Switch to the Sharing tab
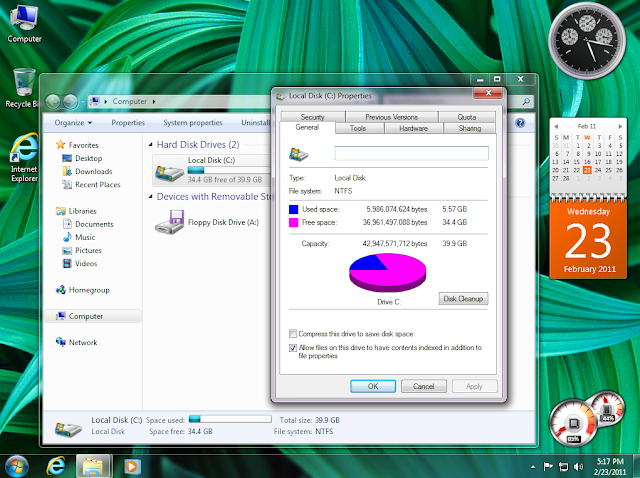 pyautogui.click(x=470, y=128)
